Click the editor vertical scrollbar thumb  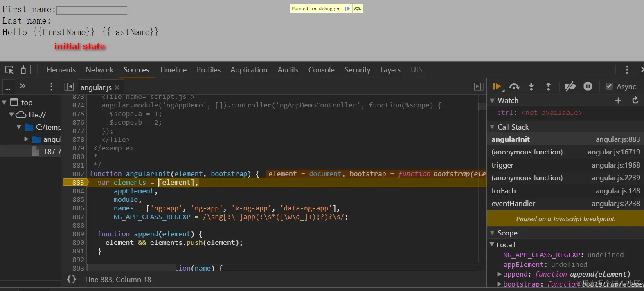482,106
